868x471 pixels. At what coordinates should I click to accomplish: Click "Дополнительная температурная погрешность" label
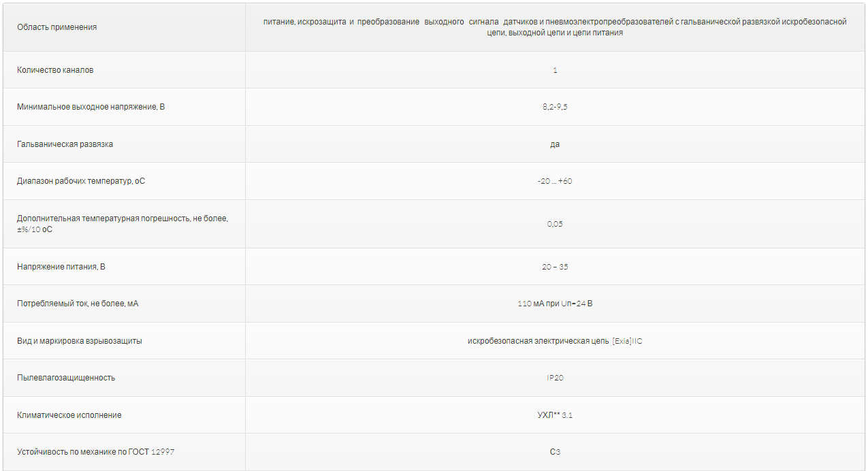[123, 224]
